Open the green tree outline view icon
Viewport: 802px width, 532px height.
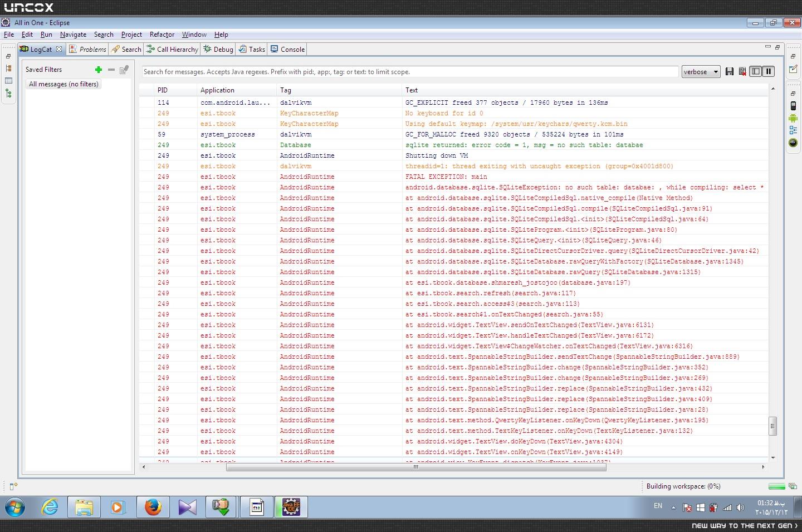8,94
